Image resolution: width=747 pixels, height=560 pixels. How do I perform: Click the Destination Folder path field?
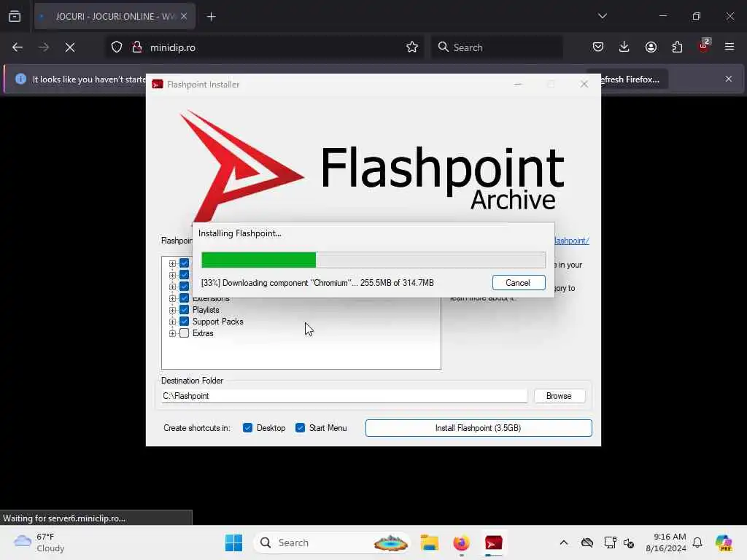[344, 396]
